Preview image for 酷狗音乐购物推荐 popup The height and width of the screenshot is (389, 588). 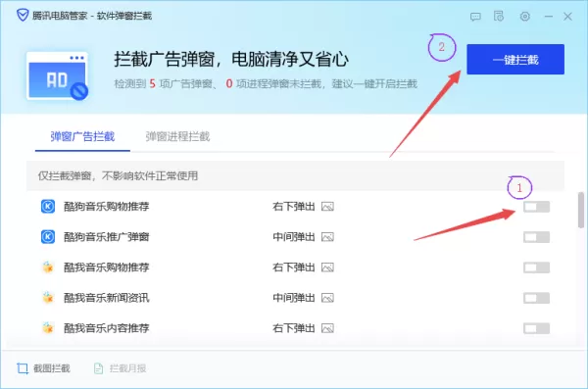pyautogui.click(x=327, y=207)
